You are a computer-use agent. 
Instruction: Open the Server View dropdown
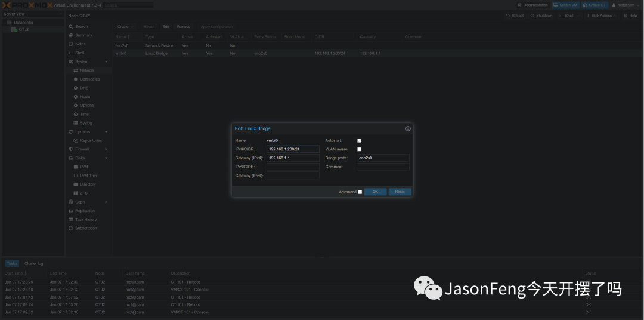click(x=32, y=14)
